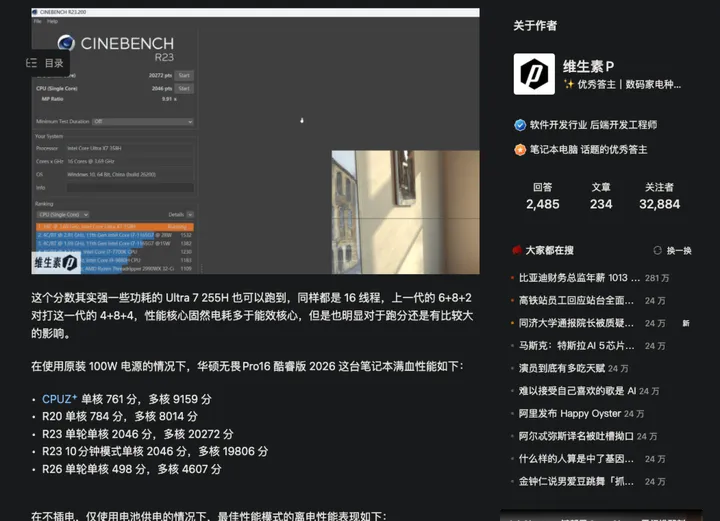Viewport: 720px width, 521px height.
Task: Open trending item 阿里发布 Happy Oyster
Action: (570, 414)
